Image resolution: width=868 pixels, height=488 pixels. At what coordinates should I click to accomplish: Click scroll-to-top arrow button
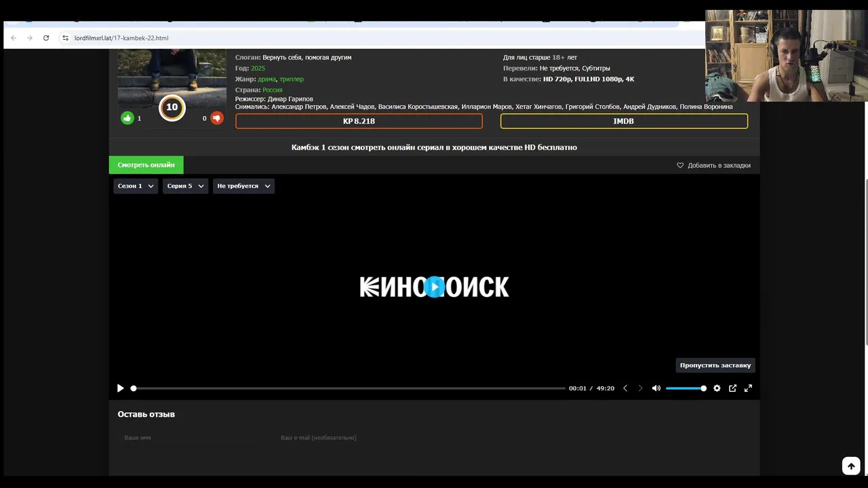click(x=851, y=466)
